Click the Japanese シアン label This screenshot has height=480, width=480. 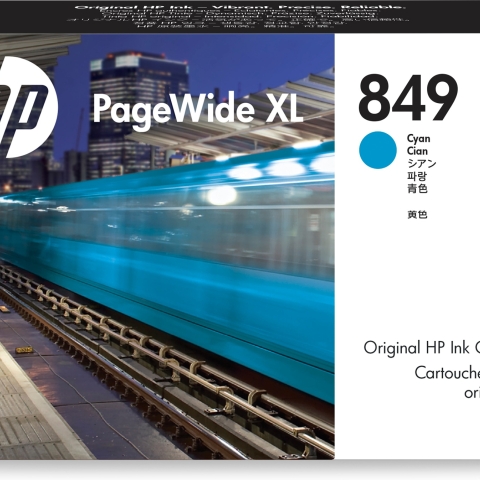[422, 164]
